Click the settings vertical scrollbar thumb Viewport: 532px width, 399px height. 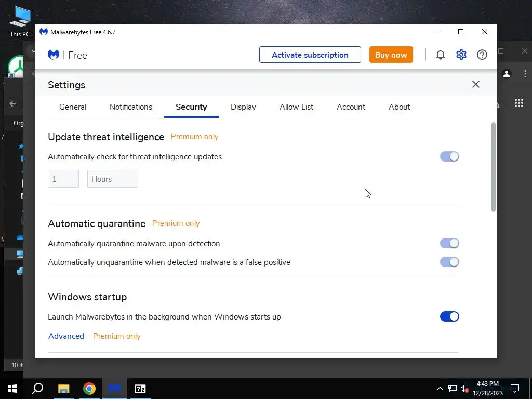(494, 167)
